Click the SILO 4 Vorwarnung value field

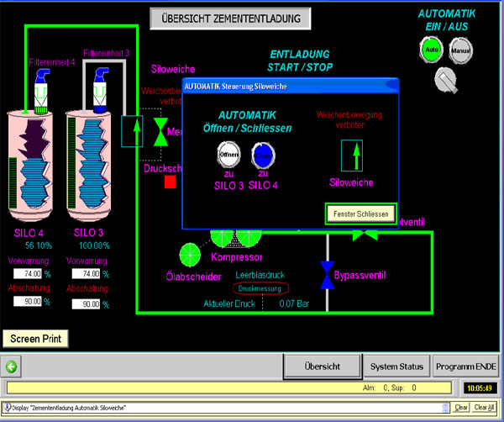coord(33,274)
